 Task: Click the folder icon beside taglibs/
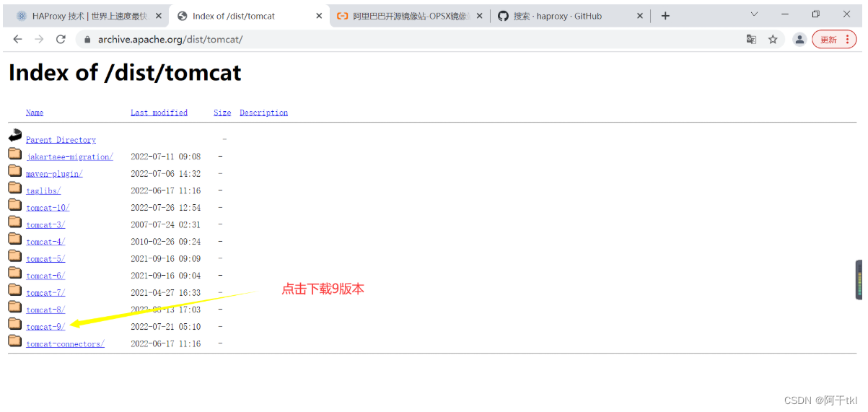coord(14,188)
